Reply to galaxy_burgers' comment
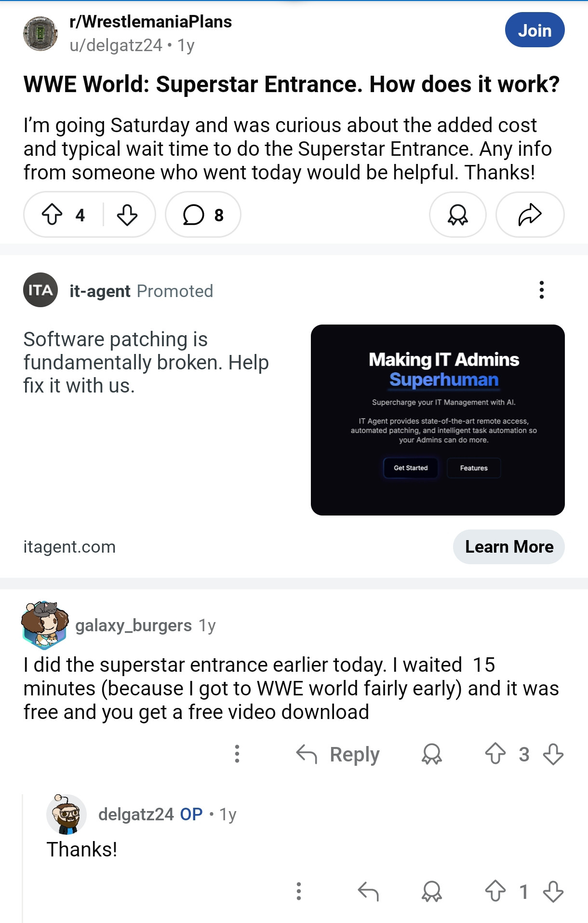This screenshot has width=588, height=923. [x=338, y=754]
